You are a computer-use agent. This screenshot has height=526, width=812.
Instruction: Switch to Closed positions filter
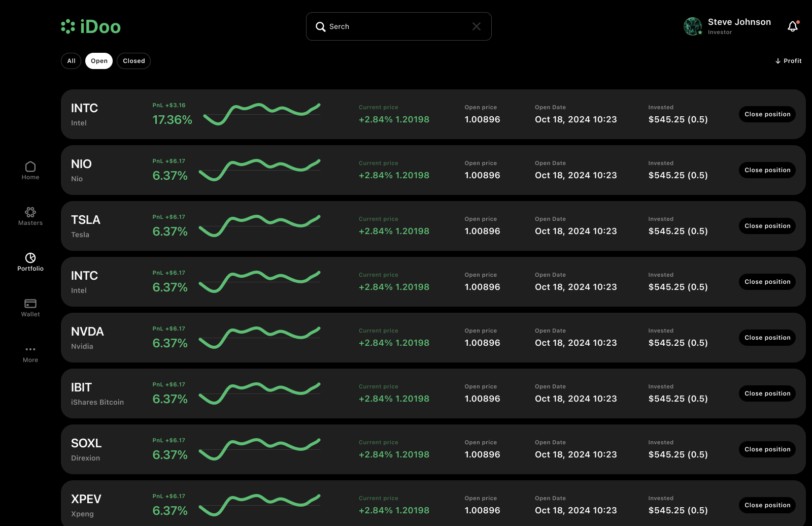point(133,61)
